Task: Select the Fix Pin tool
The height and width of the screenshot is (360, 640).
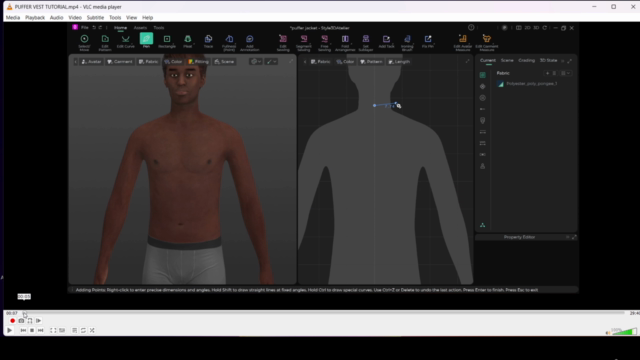Action: pos(428,42)
